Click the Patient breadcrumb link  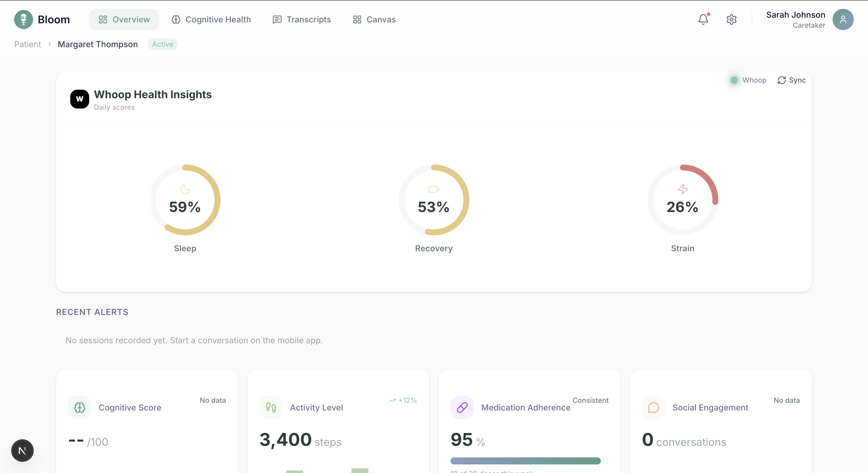click(x=28, y=44)
